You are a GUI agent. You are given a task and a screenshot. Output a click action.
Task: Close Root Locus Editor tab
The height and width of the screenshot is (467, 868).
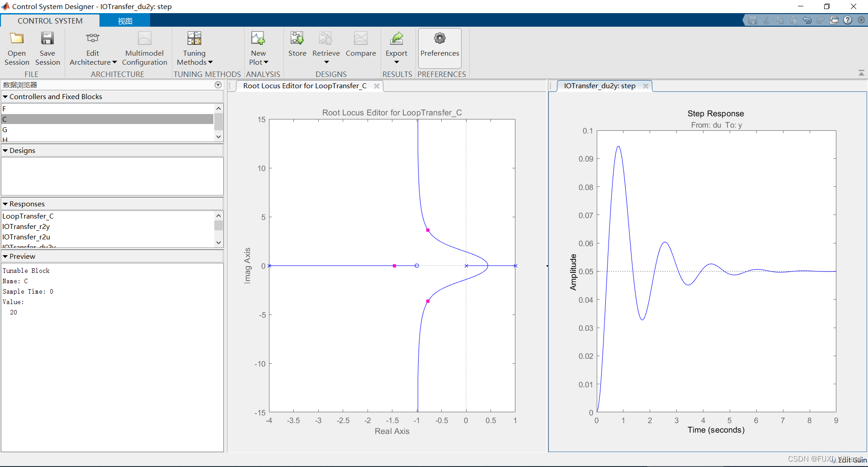coord(377,86)
